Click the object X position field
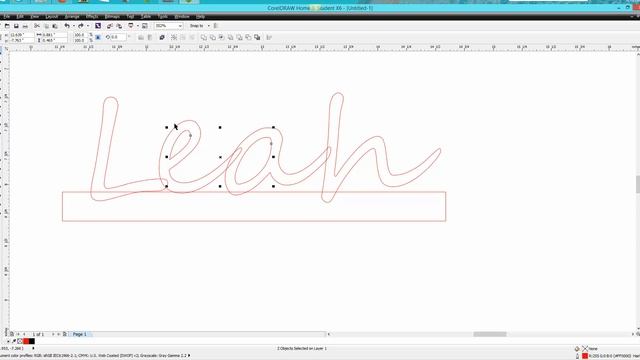This screenshot has height=360, width=640. click(x=21, y=35)
